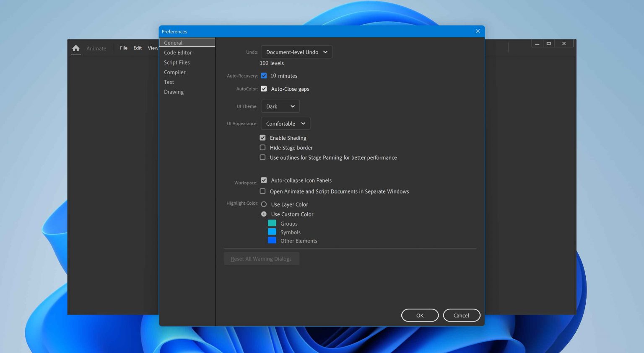Select the Use Layer Color radio button
Viewport: 644px width, 353px height.
pyautogui.click(x=264, y=204)
